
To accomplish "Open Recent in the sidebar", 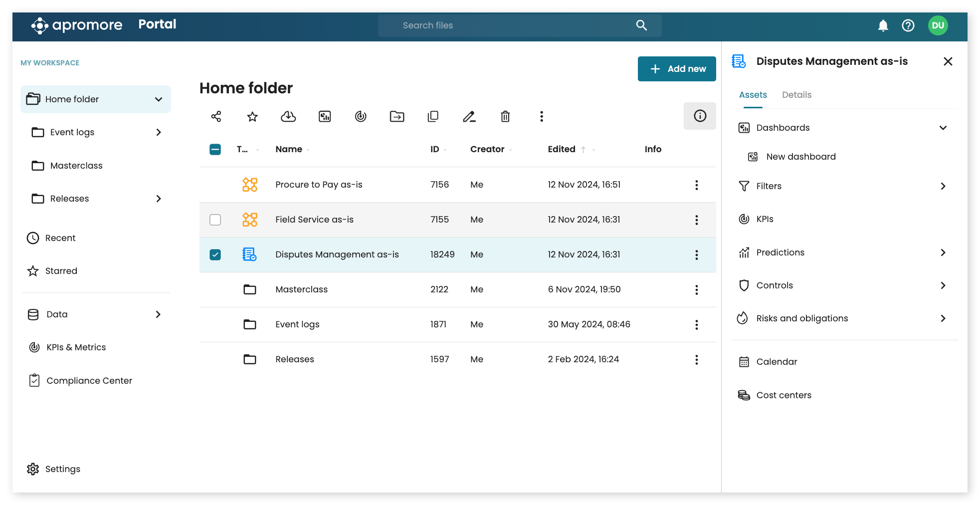I will (52, 238).
